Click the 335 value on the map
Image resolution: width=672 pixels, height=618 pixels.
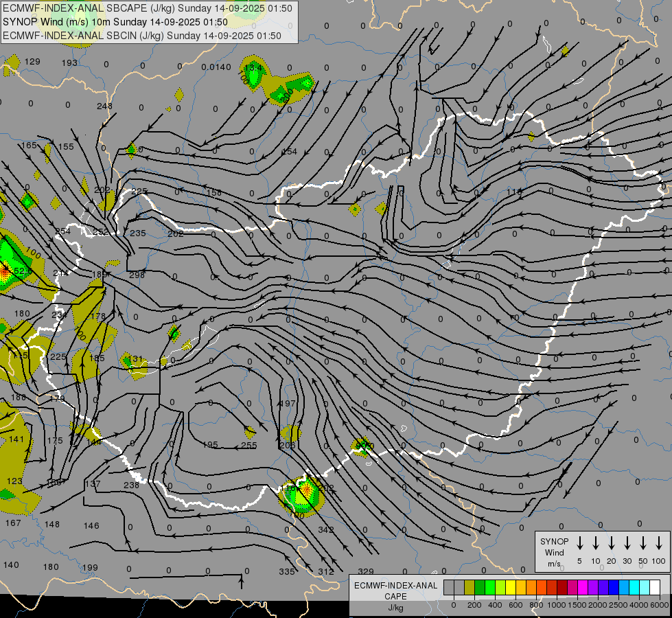coord(287,572)
